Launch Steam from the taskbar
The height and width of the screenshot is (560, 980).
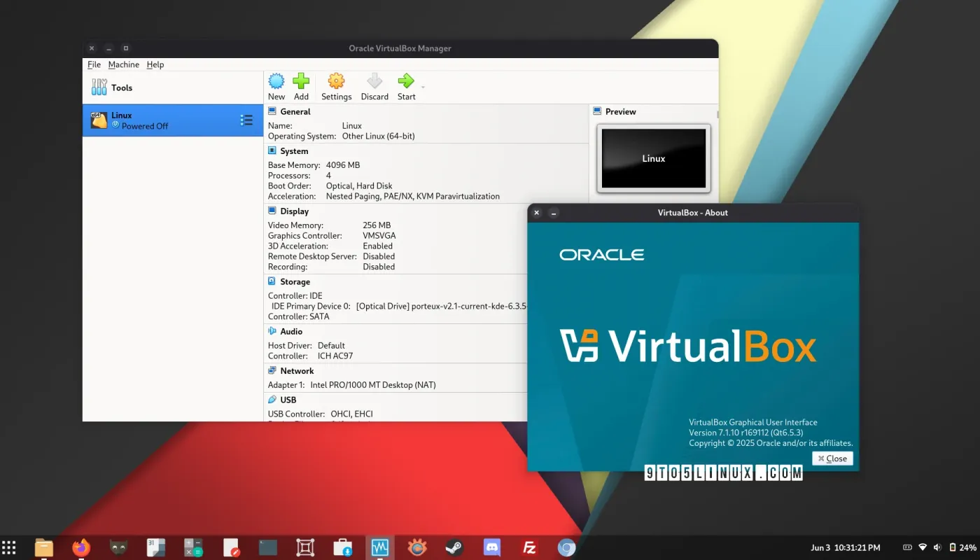click(x=454, y=547)
